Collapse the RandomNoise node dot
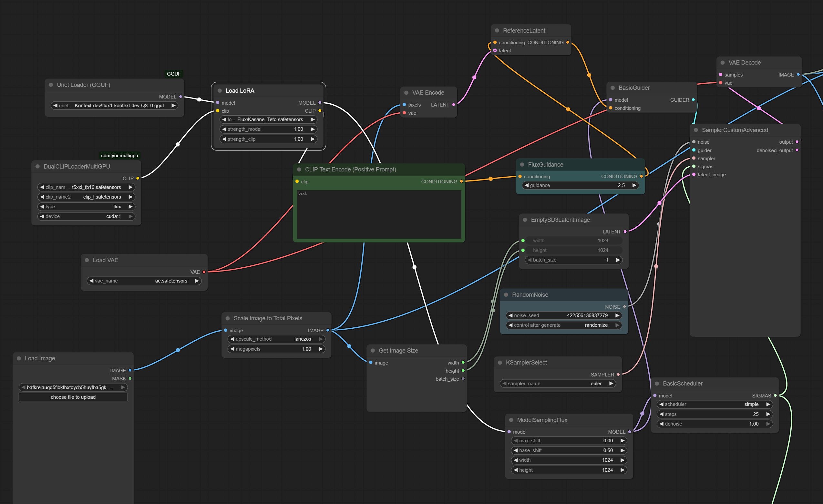The width and height of the screenshot is (823, 504). pyautogui.click(x=506, y=294)
